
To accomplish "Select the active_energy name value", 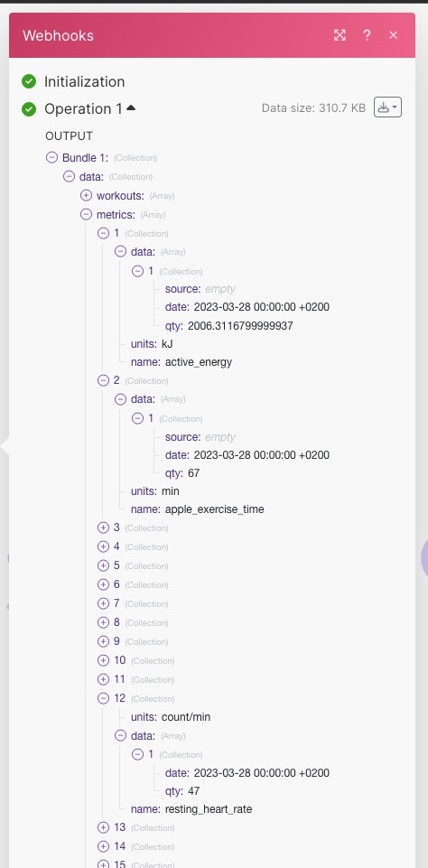I will coord(199,362).
